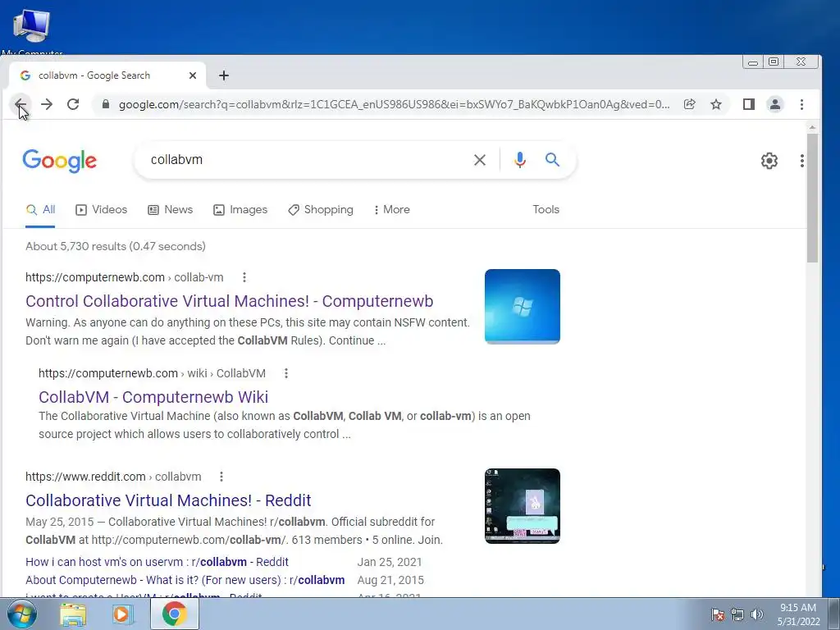Open network icon in system tray
Image resolution: width=840 pixels, height=630 pixels.
pos(737,614)
